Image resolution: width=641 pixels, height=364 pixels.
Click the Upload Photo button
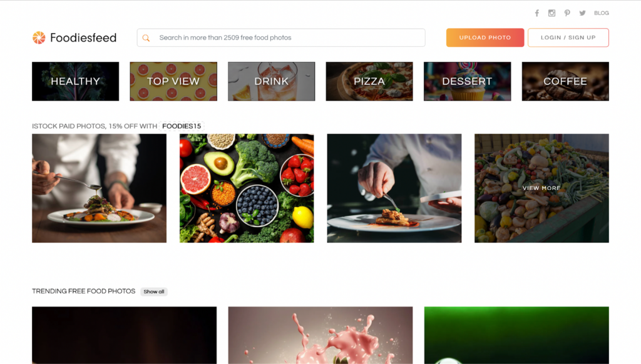[x=485, y=38]
